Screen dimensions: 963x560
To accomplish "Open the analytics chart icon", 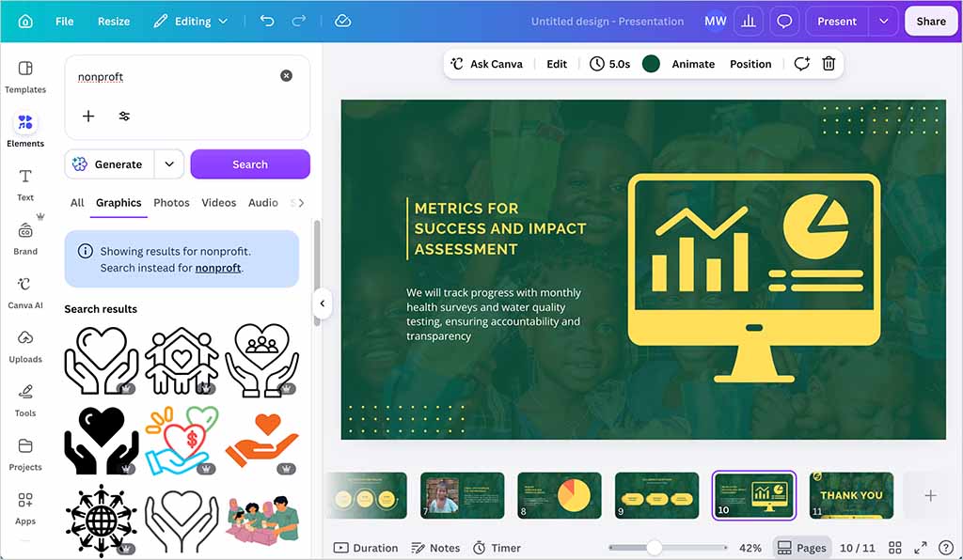I will [x=748, y=22].
